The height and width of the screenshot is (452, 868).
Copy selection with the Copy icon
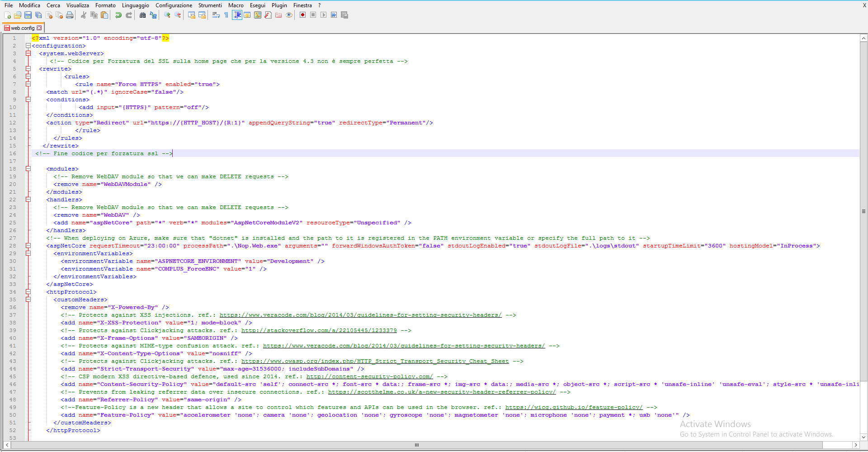tap(94, 15)
